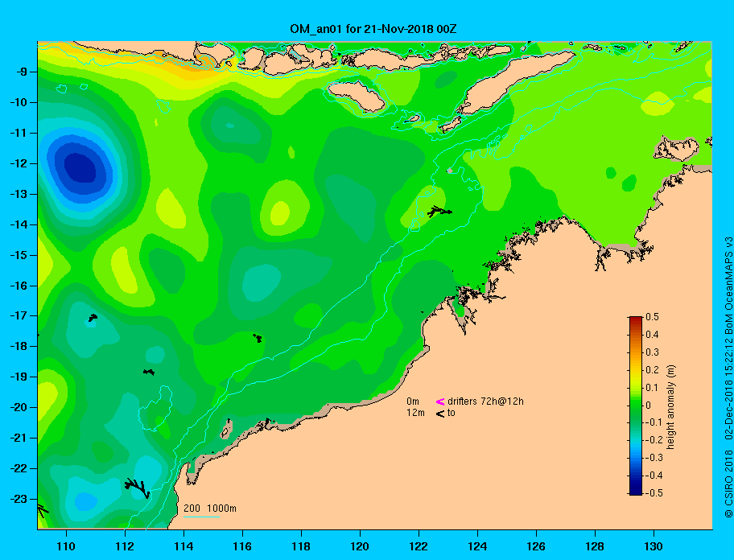Click the latitude axis label '-20'

coord(19,407)
